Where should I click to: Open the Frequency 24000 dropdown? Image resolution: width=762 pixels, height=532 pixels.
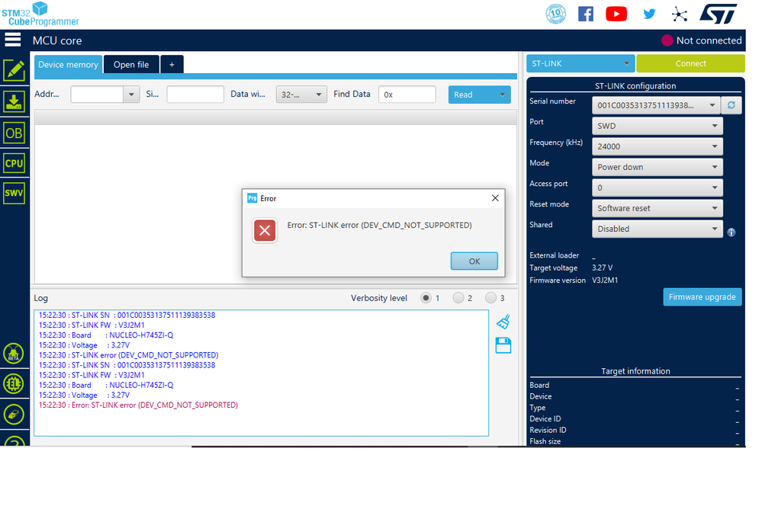tap(657, 146)
